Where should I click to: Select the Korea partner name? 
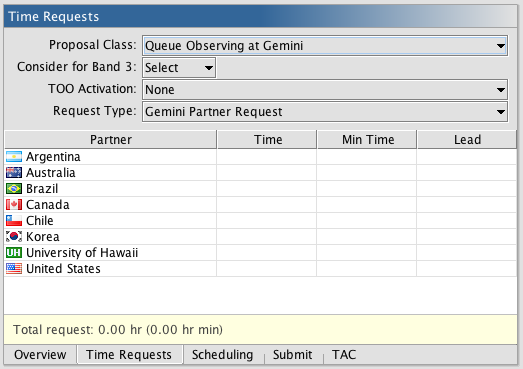click(x=43, y=237)
